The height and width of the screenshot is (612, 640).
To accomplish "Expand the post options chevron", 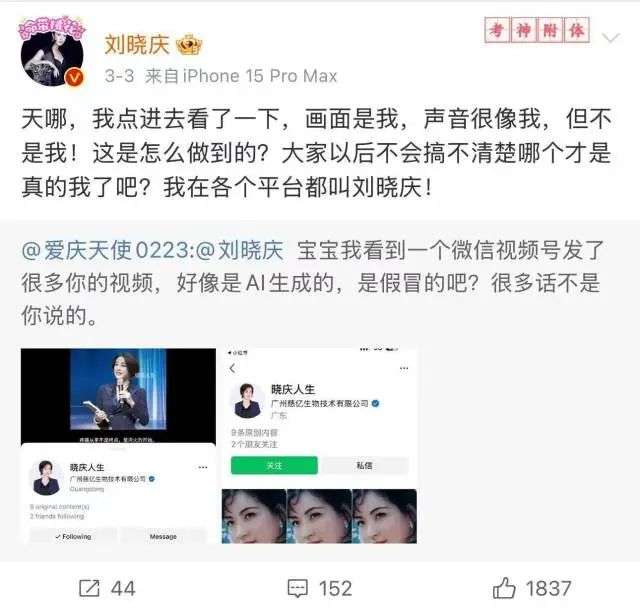I will (611, 38).
